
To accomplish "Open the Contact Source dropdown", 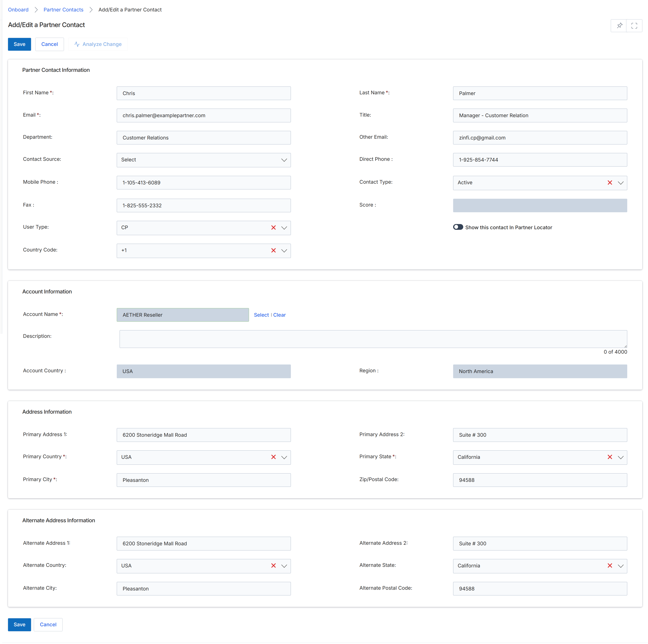I will (x=204, y=160).
